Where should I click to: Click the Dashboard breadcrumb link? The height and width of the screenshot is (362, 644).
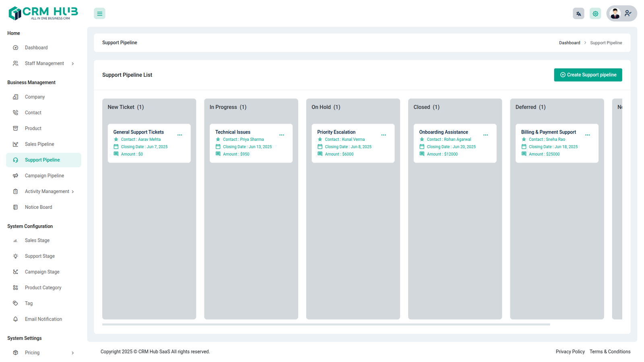(x=569, y=43)
